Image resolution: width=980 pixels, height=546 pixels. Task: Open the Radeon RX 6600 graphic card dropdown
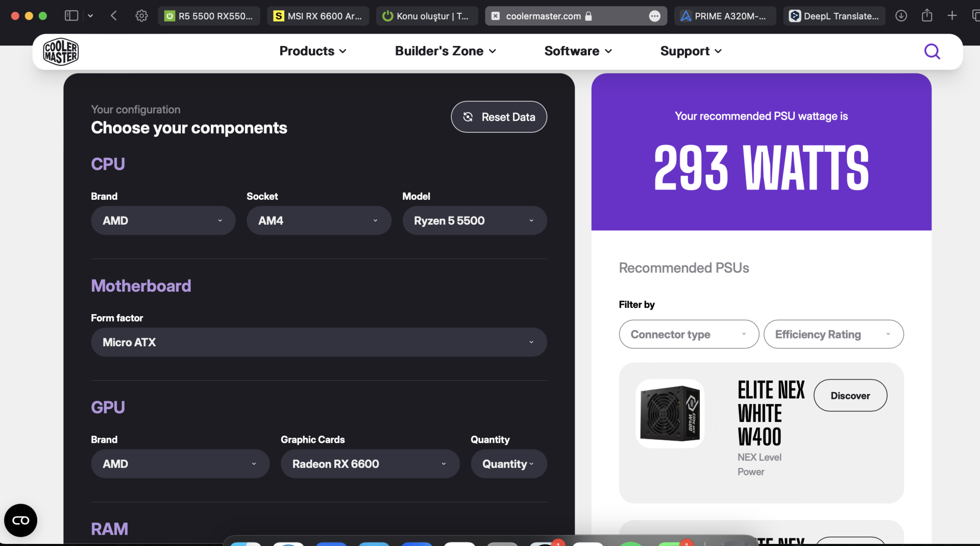point(370,464)
